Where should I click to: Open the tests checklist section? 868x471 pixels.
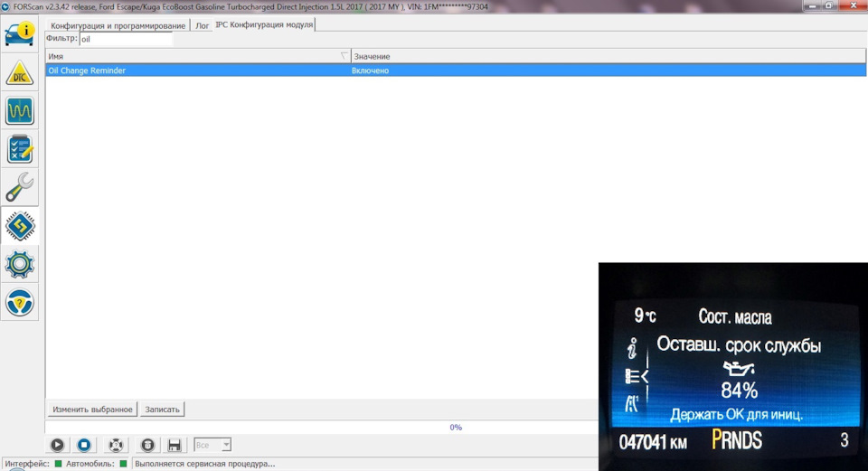(19, 149)
